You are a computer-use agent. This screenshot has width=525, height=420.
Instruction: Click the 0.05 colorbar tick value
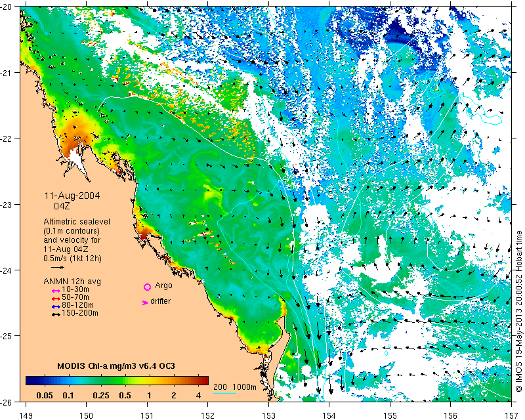coord(45,396)
